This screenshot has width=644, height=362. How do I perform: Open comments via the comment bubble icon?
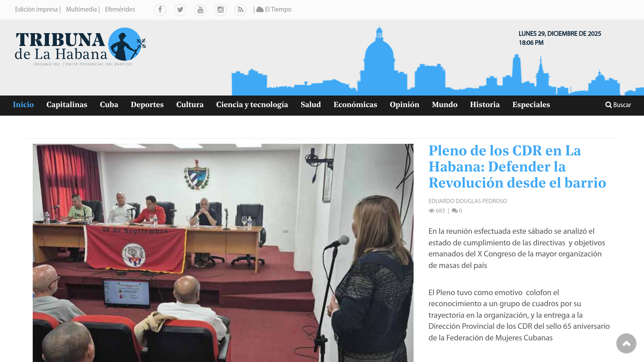point(454,211)
